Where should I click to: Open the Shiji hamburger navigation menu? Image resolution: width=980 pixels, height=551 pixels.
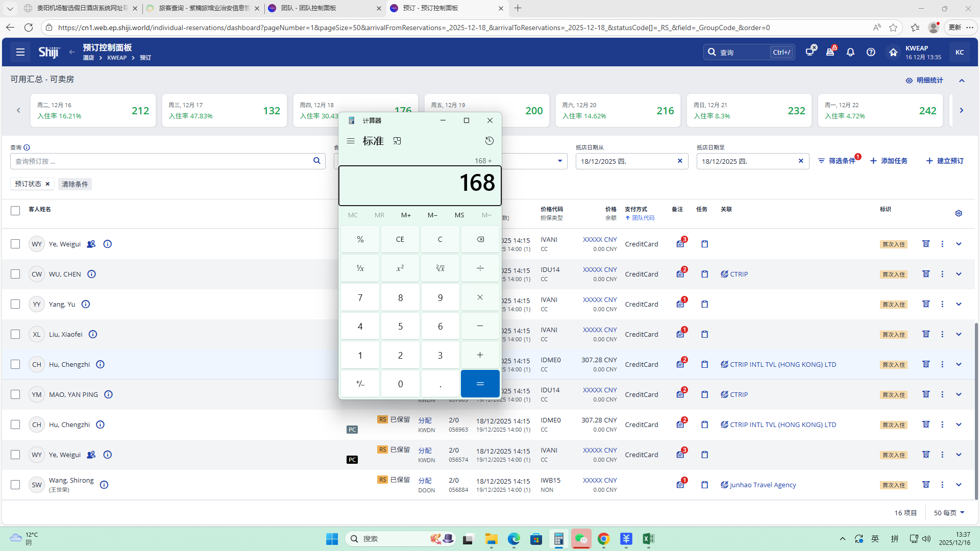(20, 52)
